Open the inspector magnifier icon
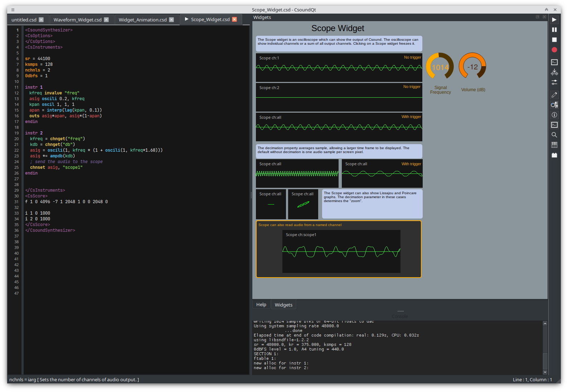The height and width of the screenshot is (392, 568). 554,135
